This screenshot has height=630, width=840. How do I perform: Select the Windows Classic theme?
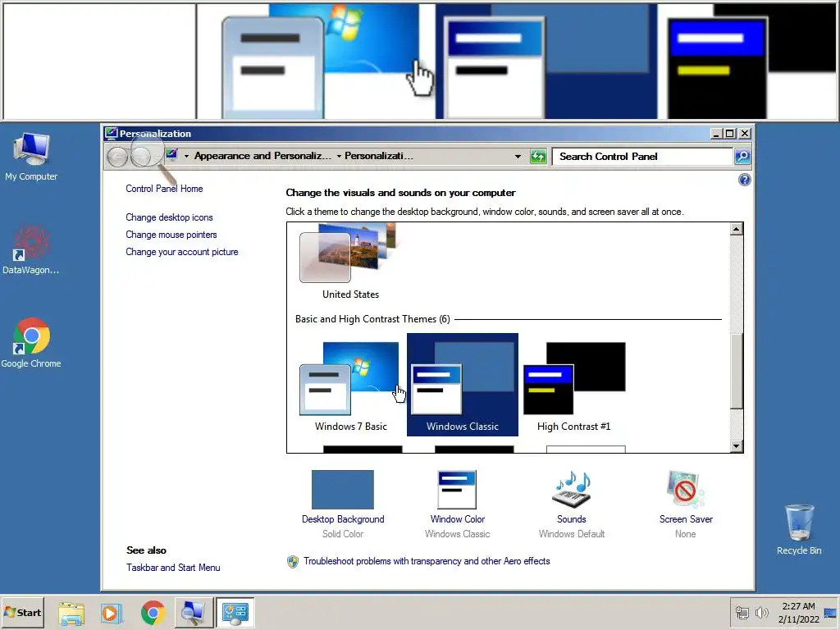coord(463,385)
